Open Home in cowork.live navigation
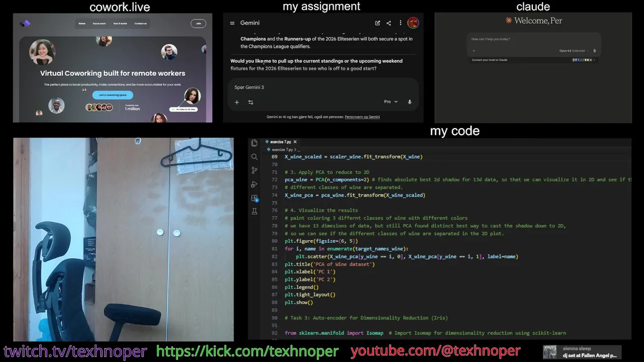Image resolution: width=644 pixels, height=362 pixels. pos(82,24)
